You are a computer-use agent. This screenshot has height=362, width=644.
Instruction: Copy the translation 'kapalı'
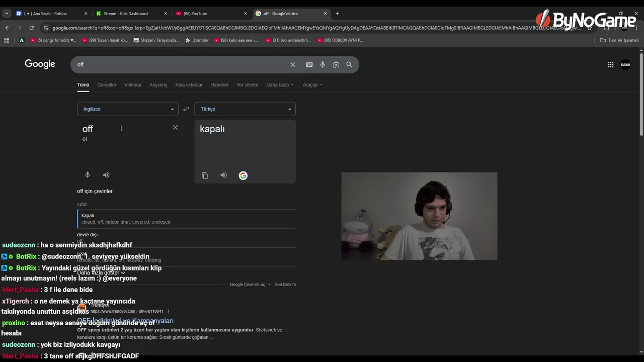point(205,175)
